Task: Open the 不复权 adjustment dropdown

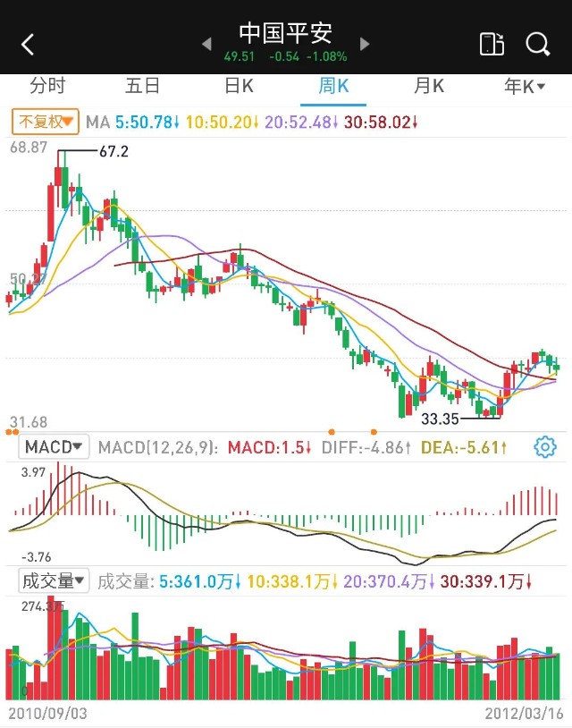Action: coord(46,122)
